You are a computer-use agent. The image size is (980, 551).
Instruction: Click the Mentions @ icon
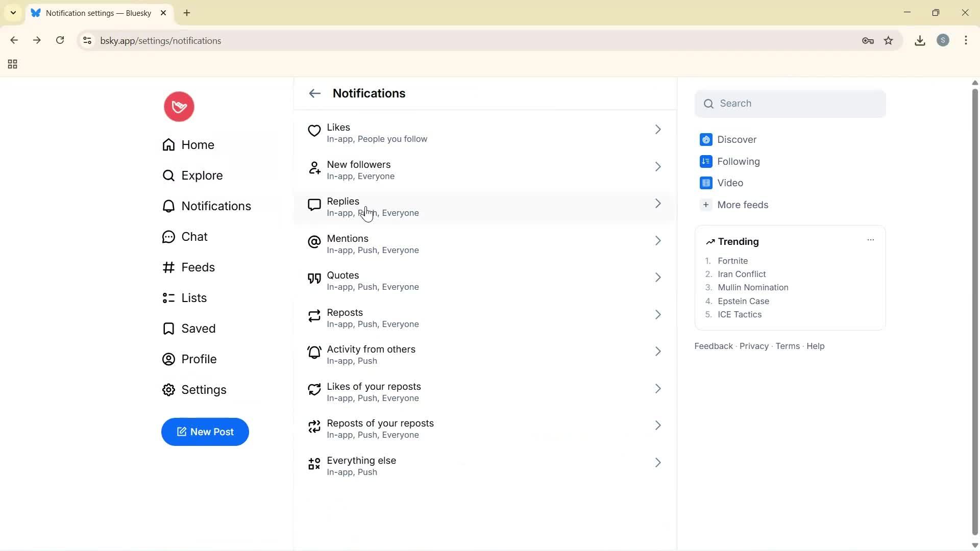(314, 242)
